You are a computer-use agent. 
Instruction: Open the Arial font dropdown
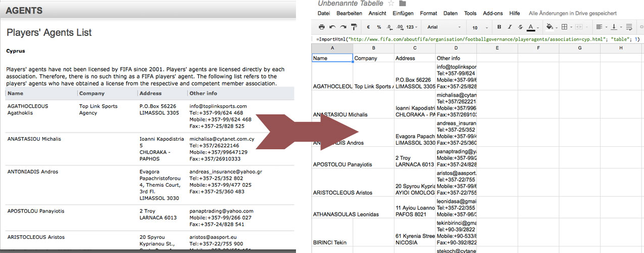coord(444,27)
